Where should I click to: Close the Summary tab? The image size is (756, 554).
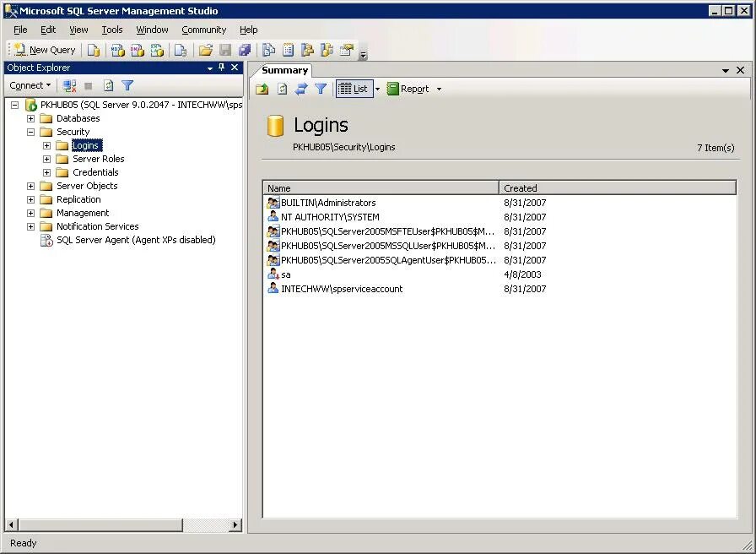741,70
